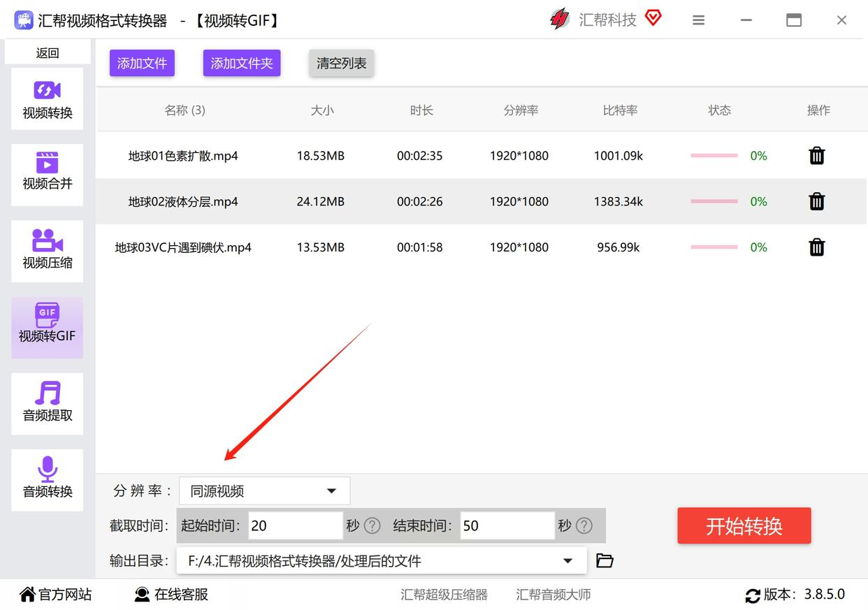Select 音频提取 in sidebar
This screenshot has height=610, width=868.
48,403
